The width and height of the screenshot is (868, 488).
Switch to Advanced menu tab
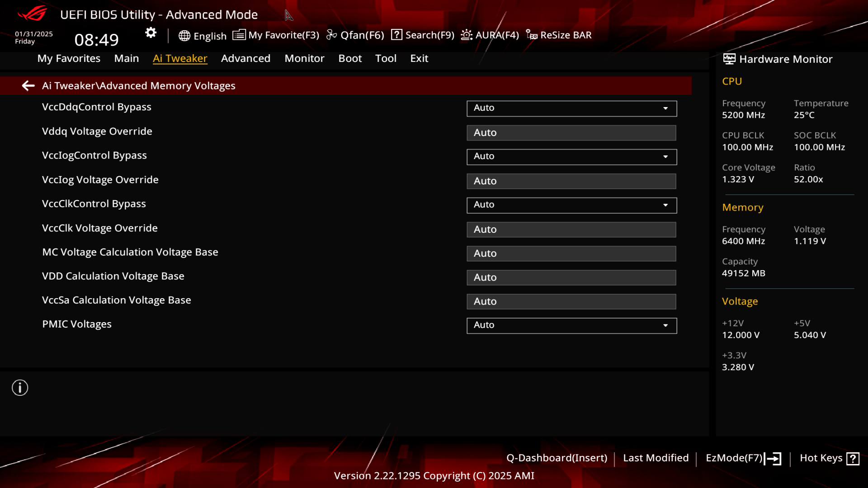[245, 58]
